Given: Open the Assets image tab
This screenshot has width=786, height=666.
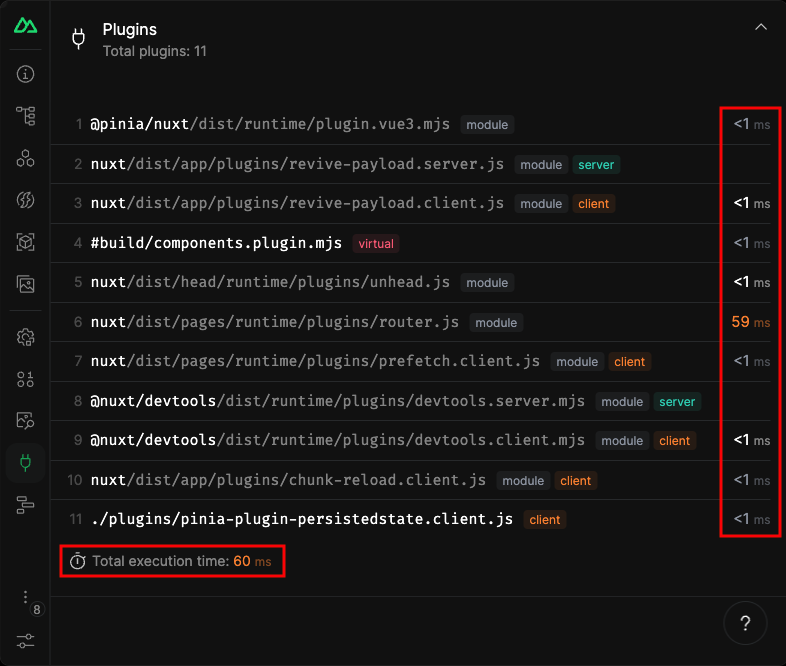Looking at the screenshot, I should (26, 285).
